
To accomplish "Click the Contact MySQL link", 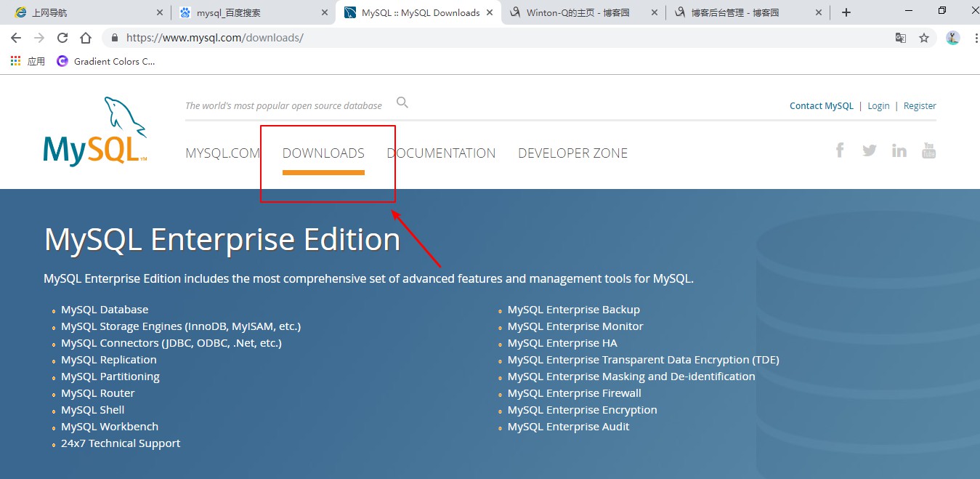I will [x=821, y=105].
